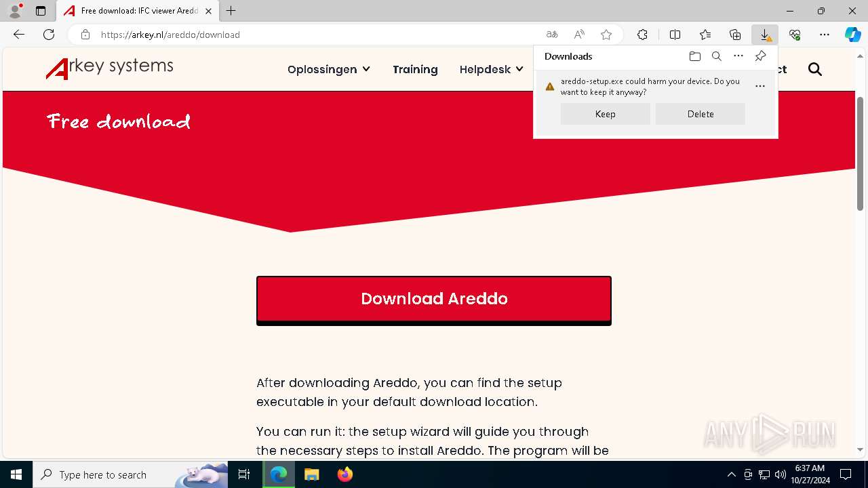The width and height of the screenshot is (868, 488).
Task: Open Browser essentials heart icon
Action: [795, 35]
